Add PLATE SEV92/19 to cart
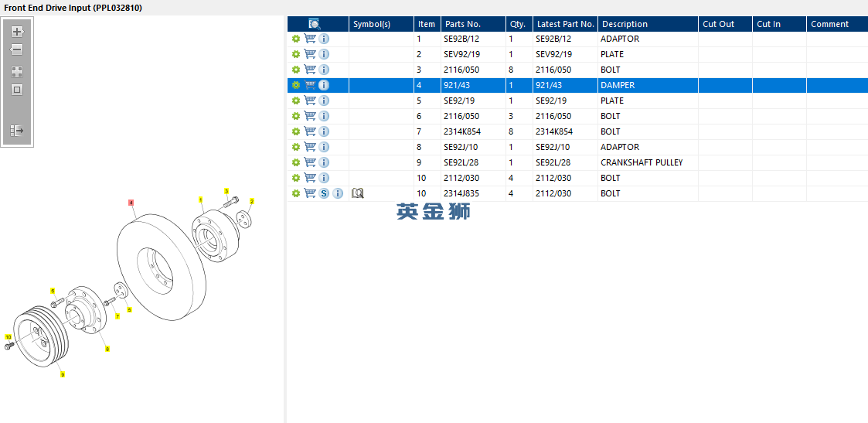 pos(310,54)
